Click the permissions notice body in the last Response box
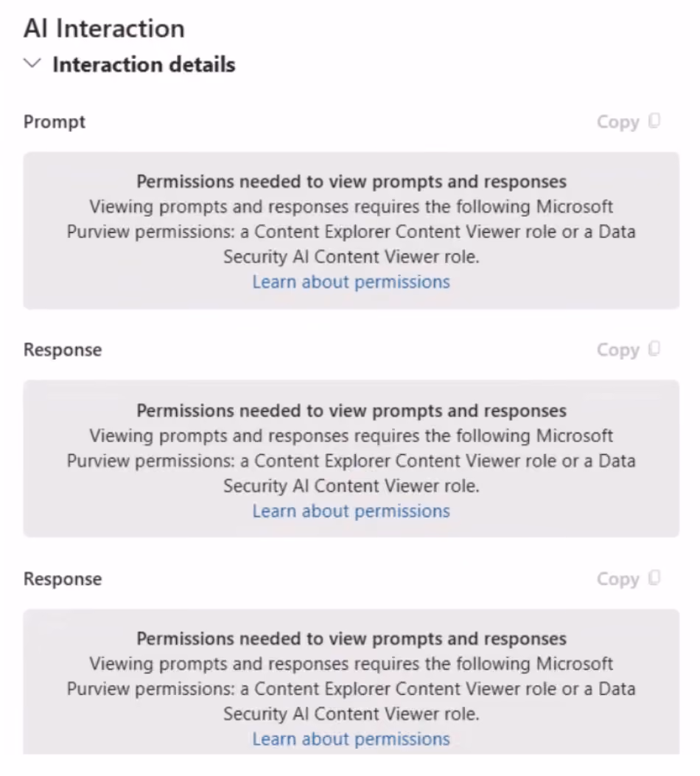The width and height of the screenshot is (700, 776). tap(351, 689)
